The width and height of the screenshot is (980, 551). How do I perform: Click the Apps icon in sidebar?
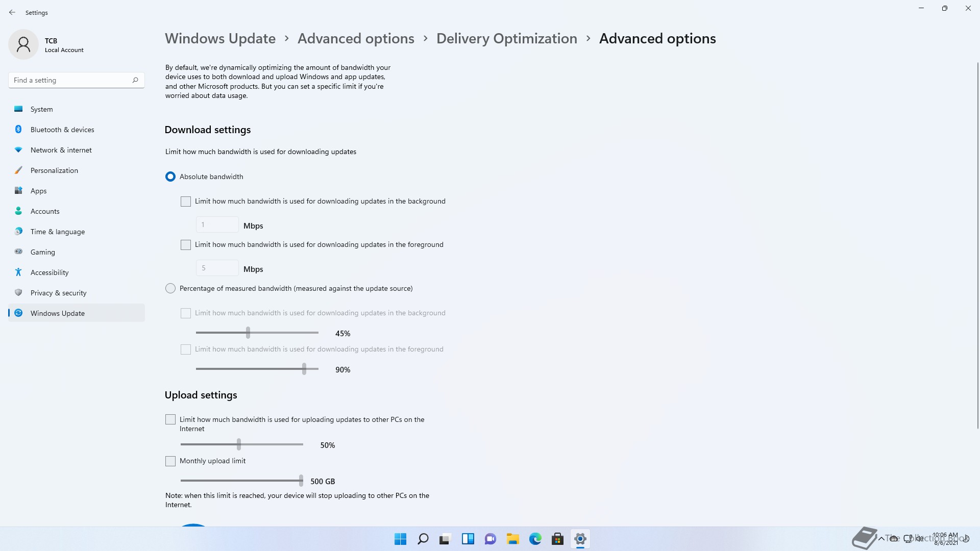click(x=18, y=191)
